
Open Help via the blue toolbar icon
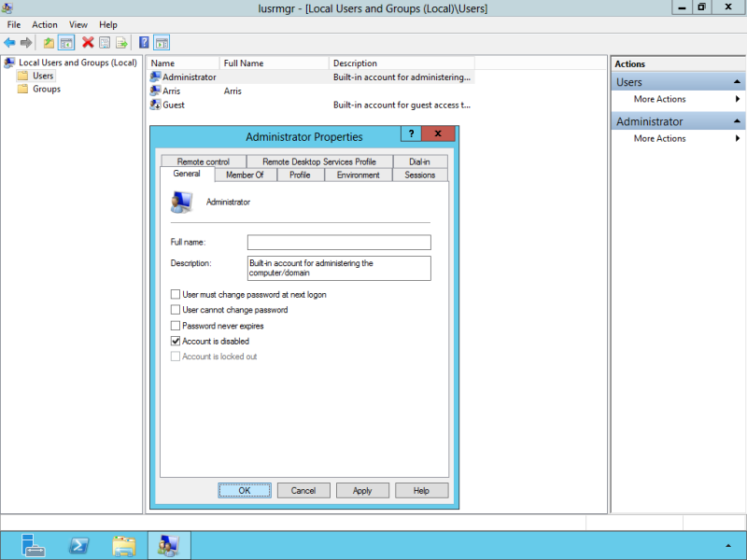click(x=144, y=43)
